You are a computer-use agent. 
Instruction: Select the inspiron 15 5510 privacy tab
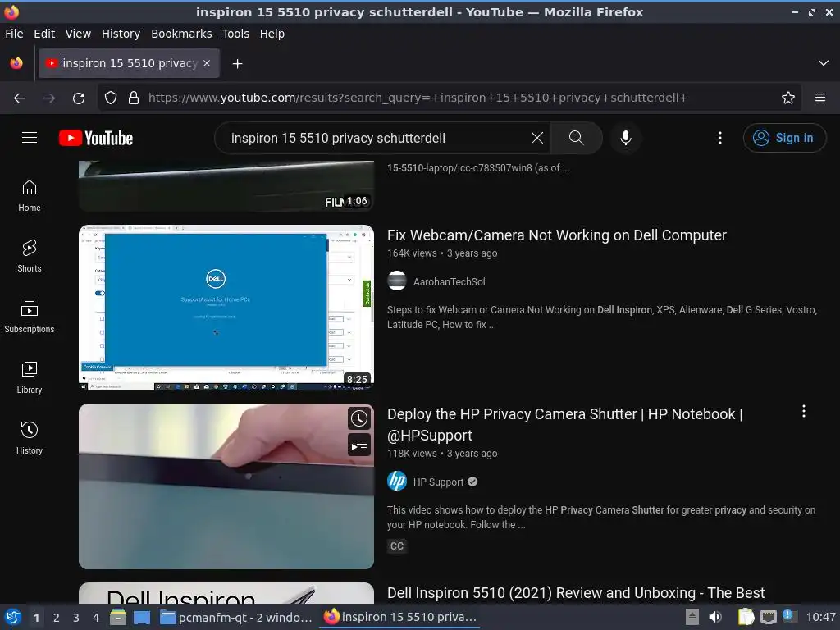point(129,63)
